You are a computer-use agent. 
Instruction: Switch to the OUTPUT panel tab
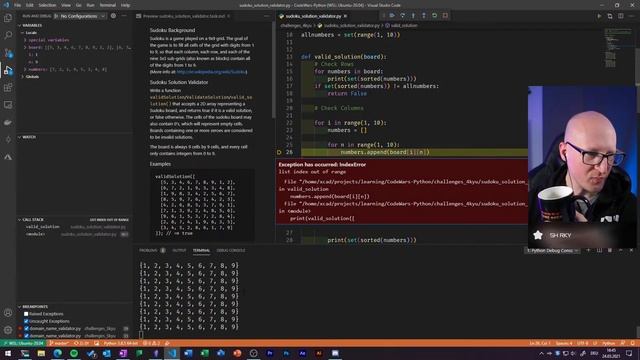click(x=179, y=250)
